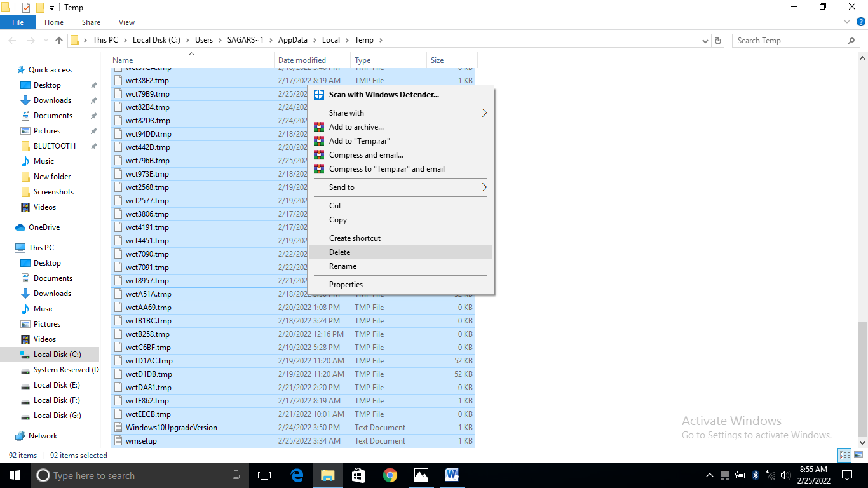This screenshot has width=868, height=488.
Task: Open Microsoft Word from taskbar
Action: (x=452, y=475)
